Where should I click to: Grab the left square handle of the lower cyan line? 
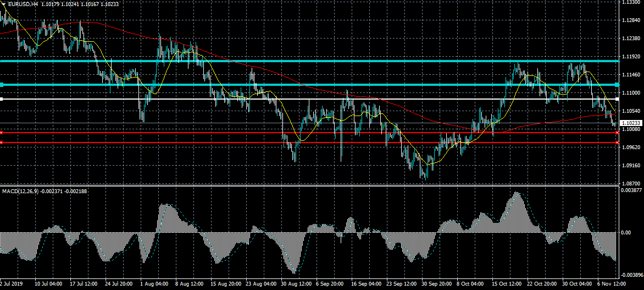2,85
